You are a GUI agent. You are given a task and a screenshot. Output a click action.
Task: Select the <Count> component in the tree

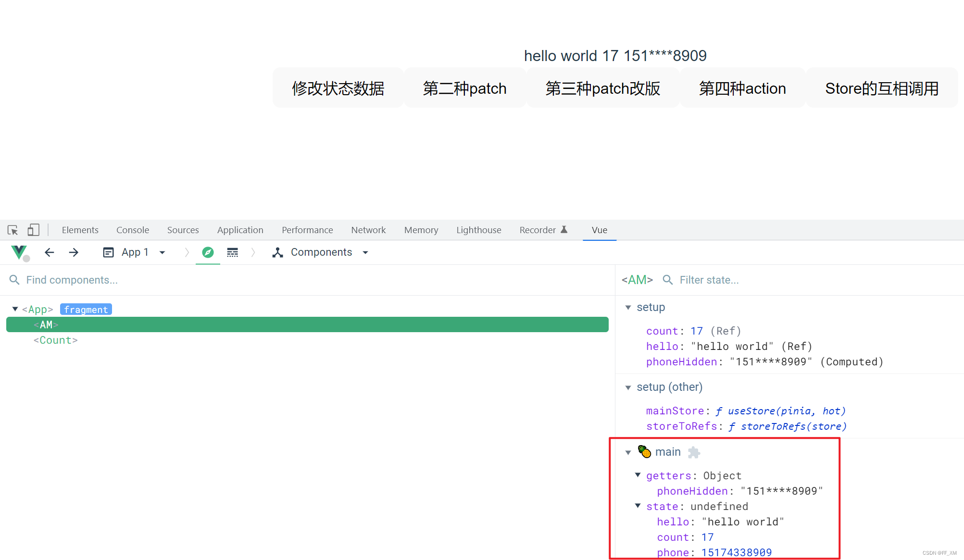[55, 340]
